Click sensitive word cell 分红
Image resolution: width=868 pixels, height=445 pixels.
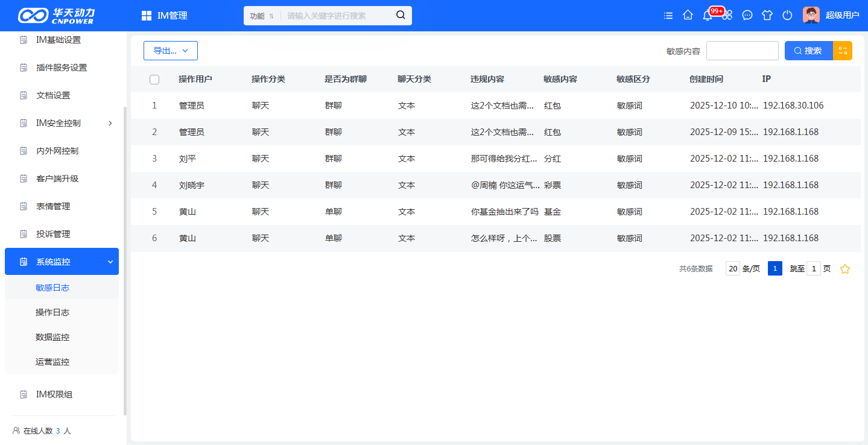pos(553,159)
